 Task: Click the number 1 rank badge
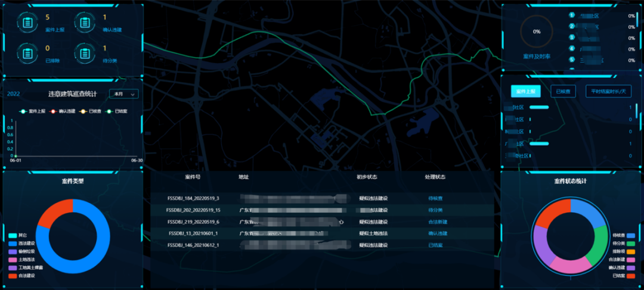[572, 16]
